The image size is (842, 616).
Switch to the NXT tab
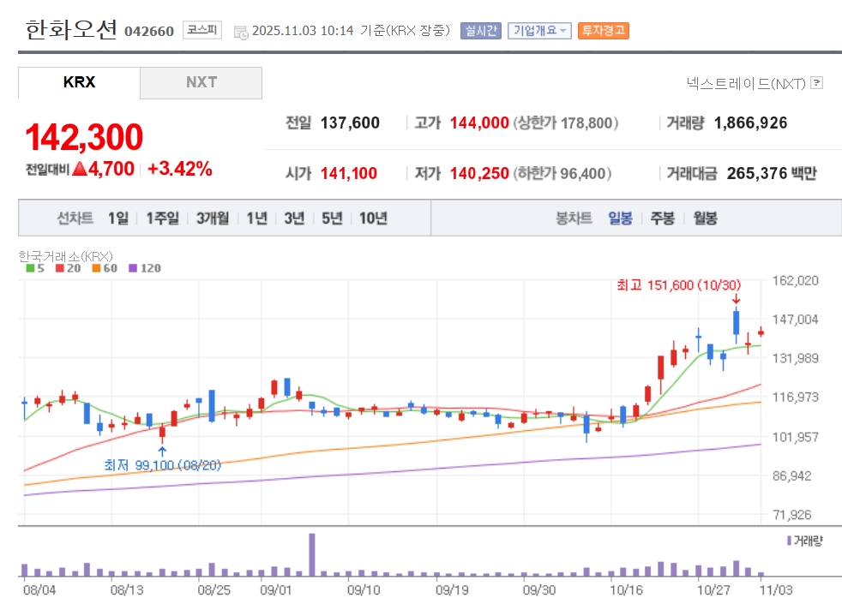(x=201, y=82)
